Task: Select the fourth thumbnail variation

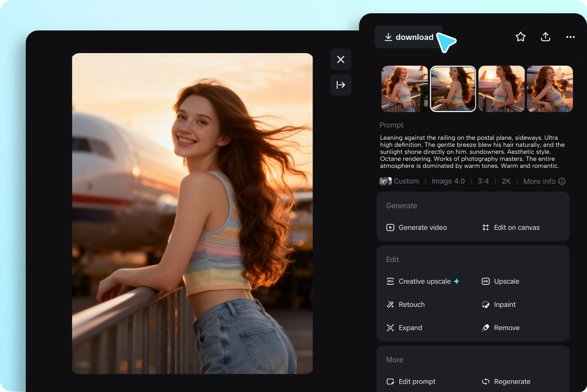Action: [550, 89]
